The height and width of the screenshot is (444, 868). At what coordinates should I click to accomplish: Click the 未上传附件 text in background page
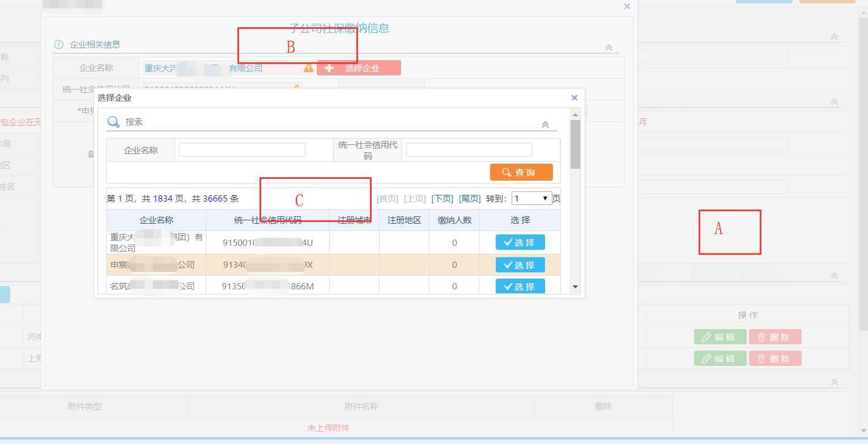[x=329, y=428]
